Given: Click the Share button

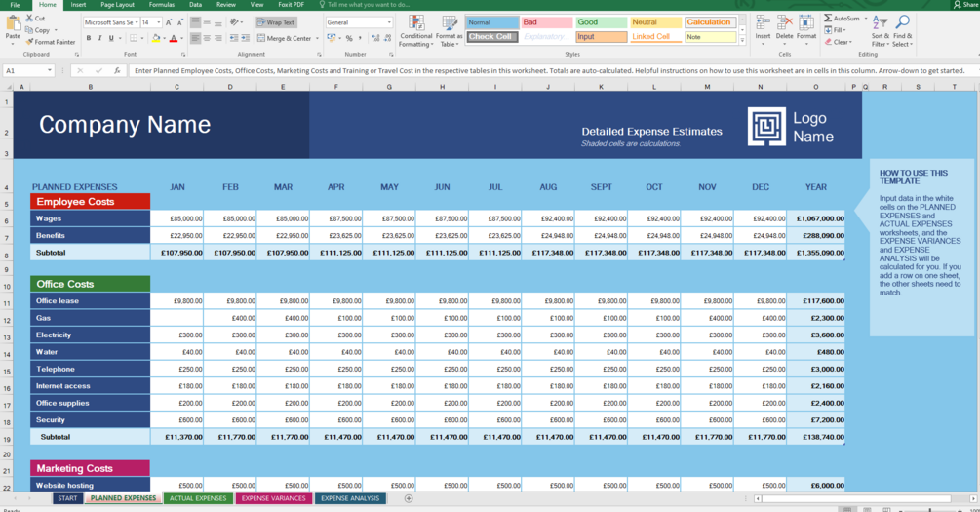Looking at the screenshot, I should [x=965, y=4].
